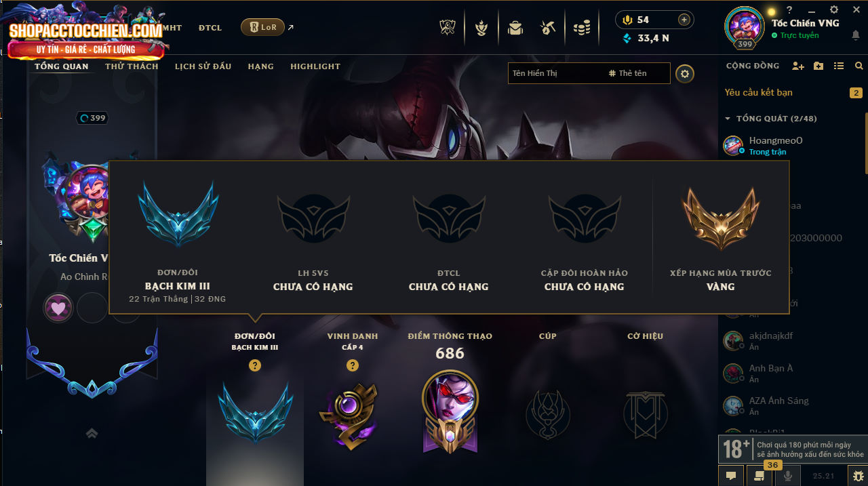Open the Collection backpack icon
This screenshot has height=486, width=868.
pos(515,28)
